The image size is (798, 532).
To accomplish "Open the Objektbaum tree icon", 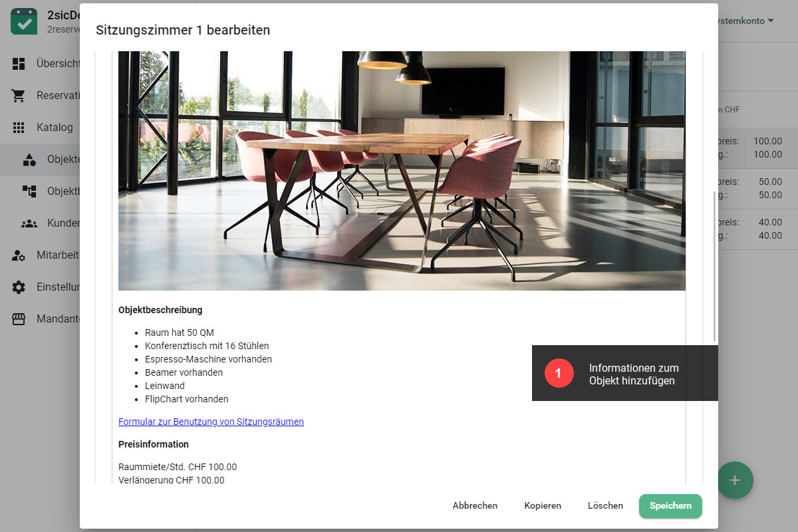I will click(x=29, y=192).
